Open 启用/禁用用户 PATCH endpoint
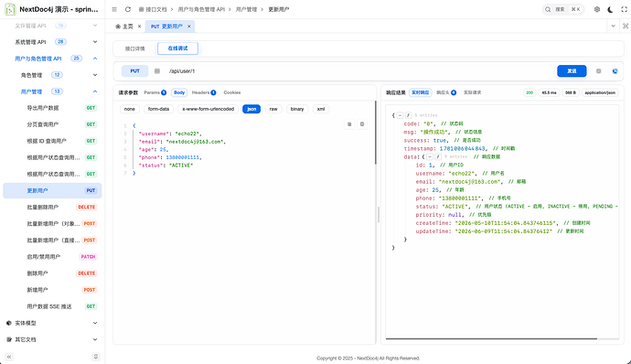Viewport: 631px width, 364px height. (x=52, y=256)
